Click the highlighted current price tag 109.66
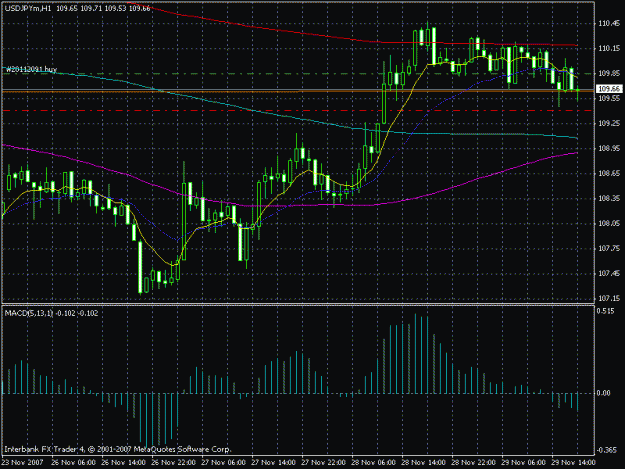This screenshot has height=469, width=625. [609, 89]
